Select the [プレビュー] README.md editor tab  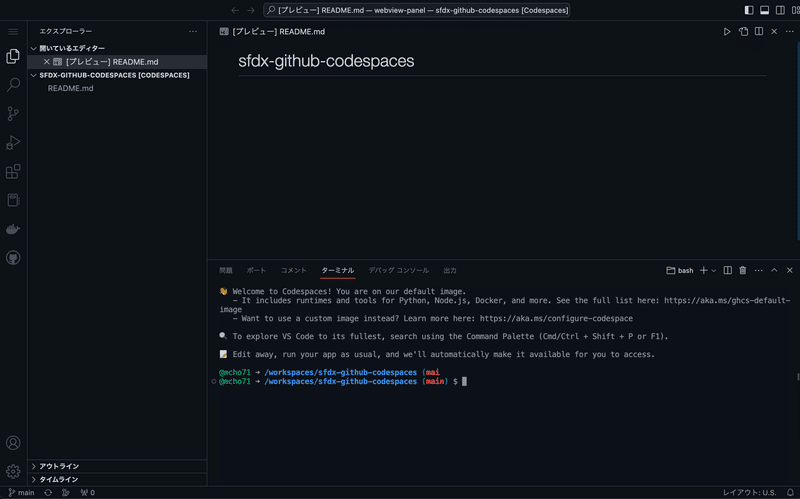point(272,32)
